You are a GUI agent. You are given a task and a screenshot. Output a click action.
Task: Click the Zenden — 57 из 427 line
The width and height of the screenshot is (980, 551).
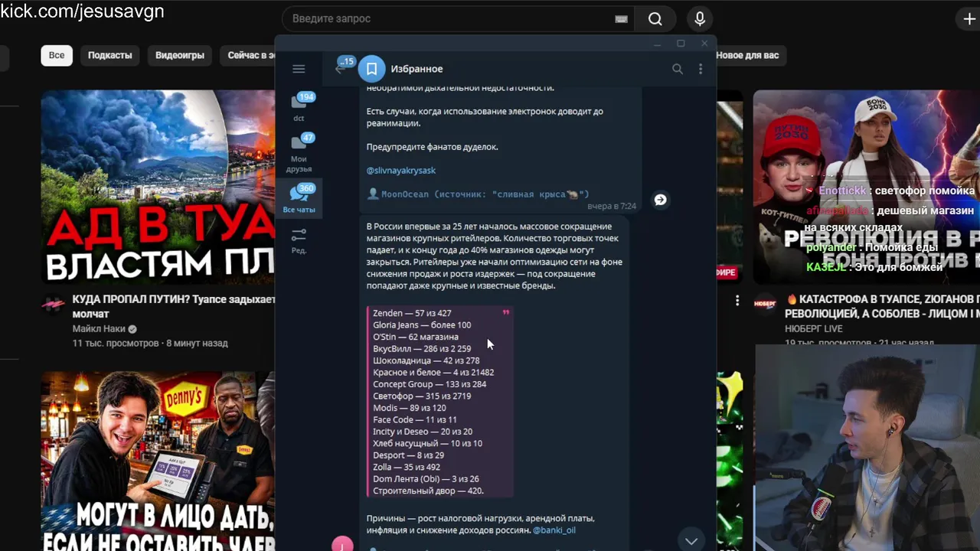[412, 313]
